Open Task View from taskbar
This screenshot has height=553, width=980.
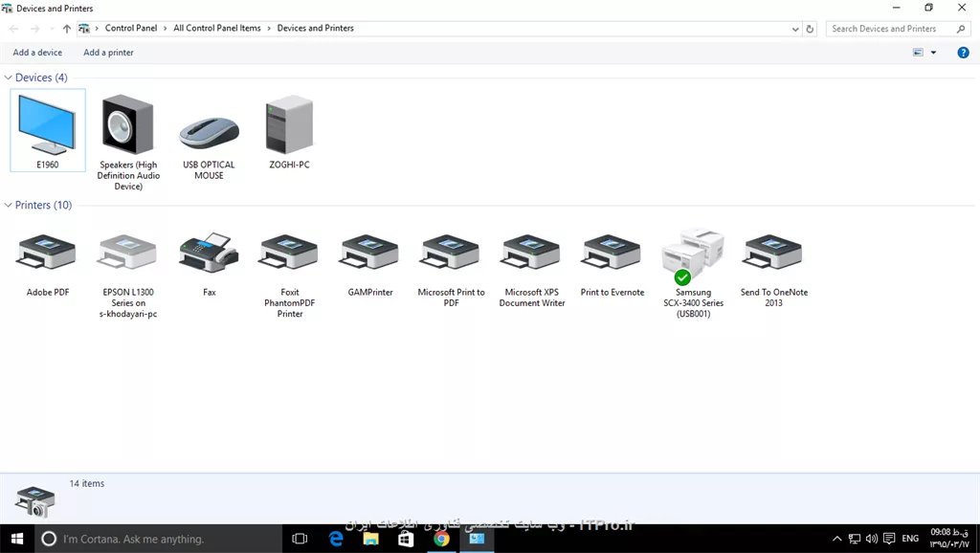(300, 539)
